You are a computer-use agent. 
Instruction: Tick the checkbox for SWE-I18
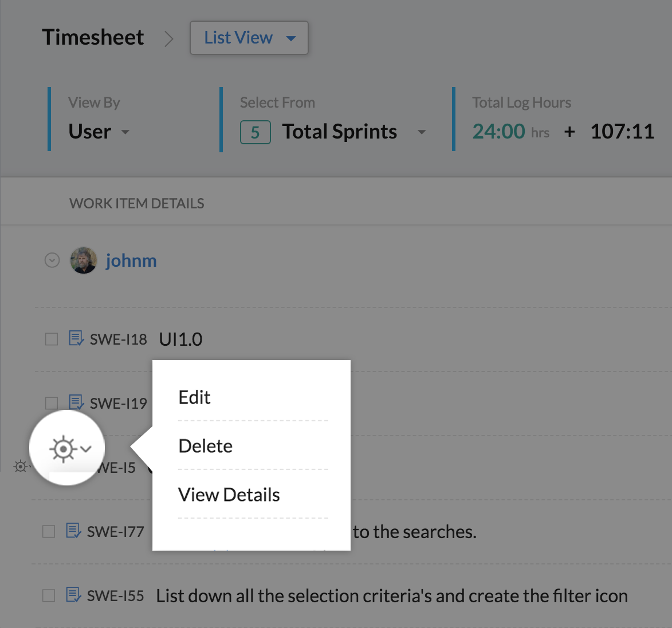(x=52, y=339)
